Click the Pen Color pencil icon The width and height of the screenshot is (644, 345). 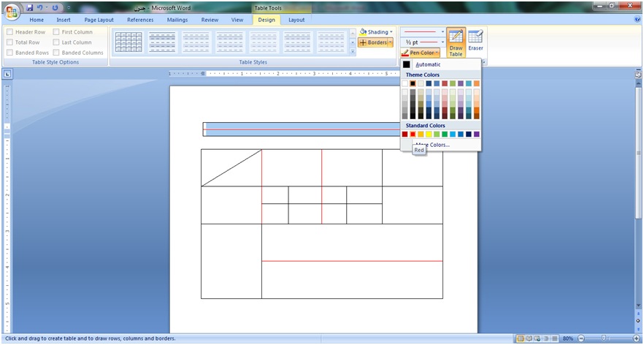pyautogui.click(x=405, y=53)
